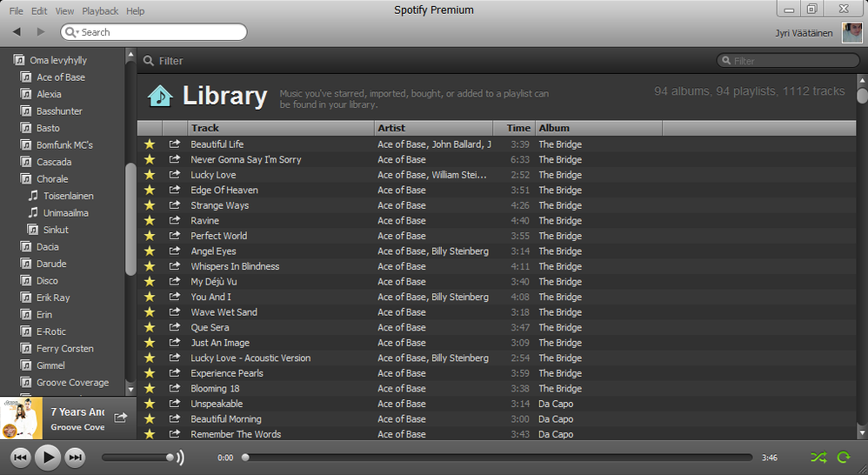The image size is (868, 475).
Task: Unstar the Edge Of Heaven track
Action: [x=150, y=190]
